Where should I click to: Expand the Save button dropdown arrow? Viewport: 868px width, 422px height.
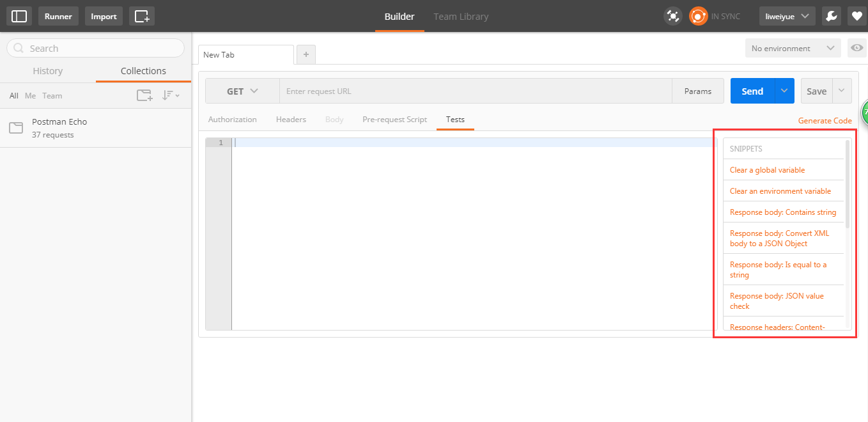842,91
